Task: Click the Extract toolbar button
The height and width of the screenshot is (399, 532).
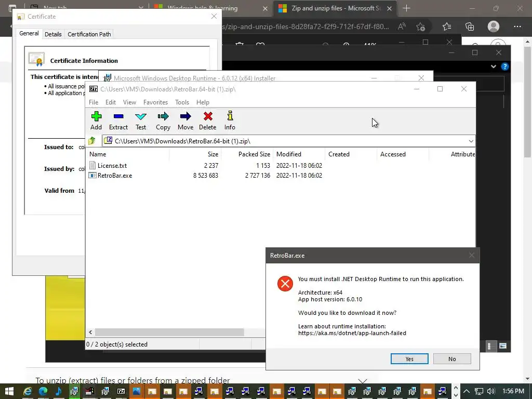Action: pyautogui.click(x=118, y=121)
